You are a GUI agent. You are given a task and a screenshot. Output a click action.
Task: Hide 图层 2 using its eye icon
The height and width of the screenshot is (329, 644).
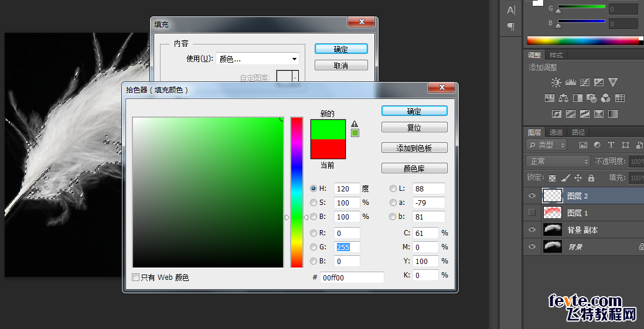532,196
